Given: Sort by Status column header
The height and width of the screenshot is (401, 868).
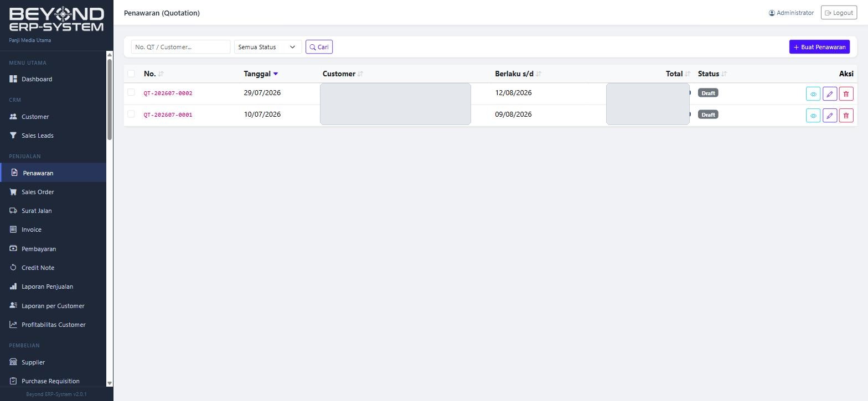Looking at the screenshot, I should (712, 74).
